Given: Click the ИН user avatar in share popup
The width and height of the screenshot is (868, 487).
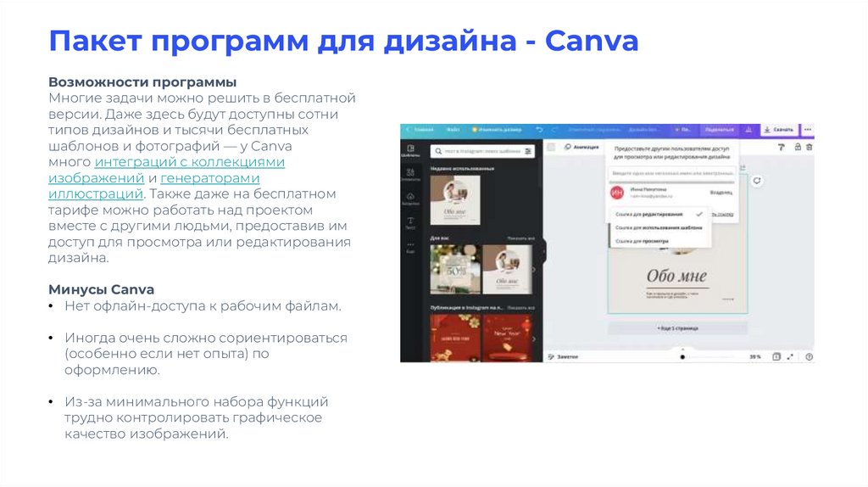Looking at the screenshot, I should coord(617,193).
